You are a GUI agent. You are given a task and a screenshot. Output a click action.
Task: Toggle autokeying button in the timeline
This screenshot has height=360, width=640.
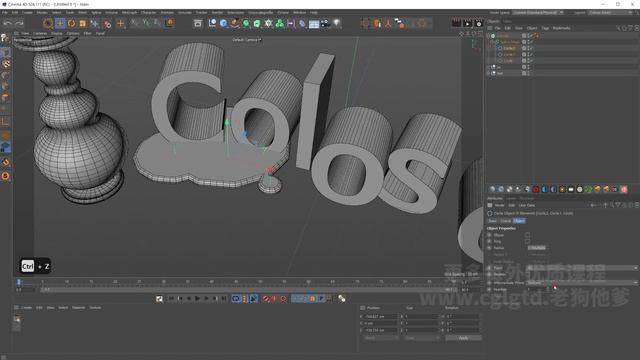pyautogui.click(x=274, y=299)
